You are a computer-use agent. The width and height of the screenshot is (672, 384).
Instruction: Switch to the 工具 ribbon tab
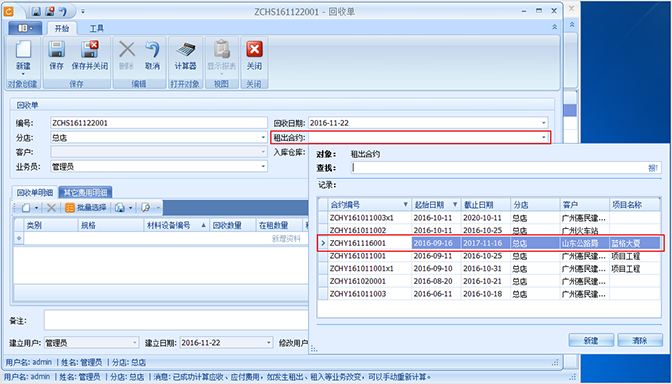(96, 29)
